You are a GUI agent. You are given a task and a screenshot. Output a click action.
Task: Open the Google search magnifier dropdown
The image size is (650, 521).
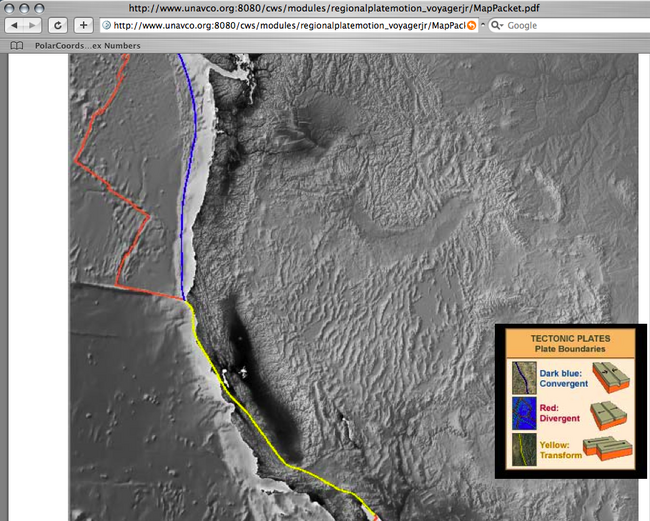[495, 25]
